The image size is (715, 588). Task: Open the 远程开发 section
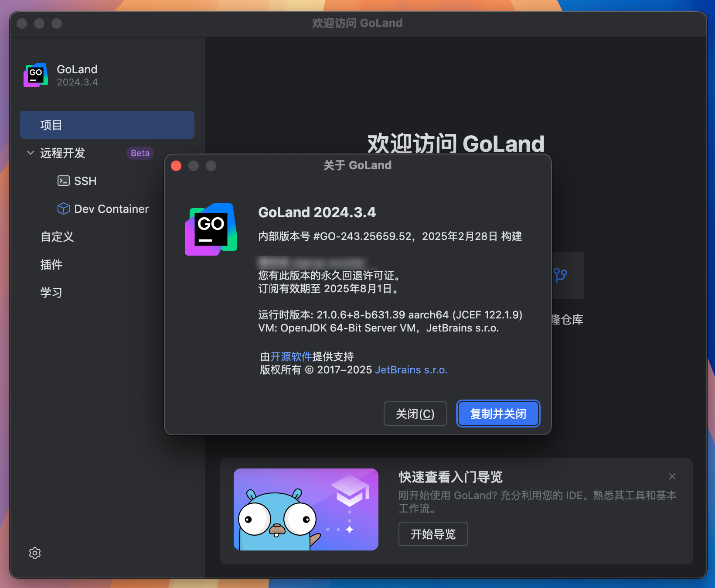tap(63, 153)
